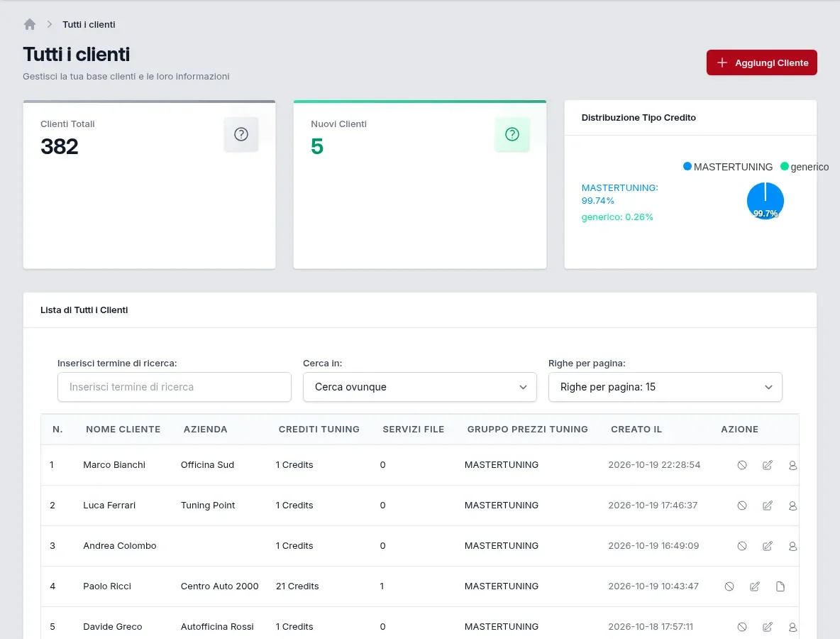This screenshot has width=840, height=639.
Task: Block client Luca Ferrari using the ban icon
Action: coord(742,506)
